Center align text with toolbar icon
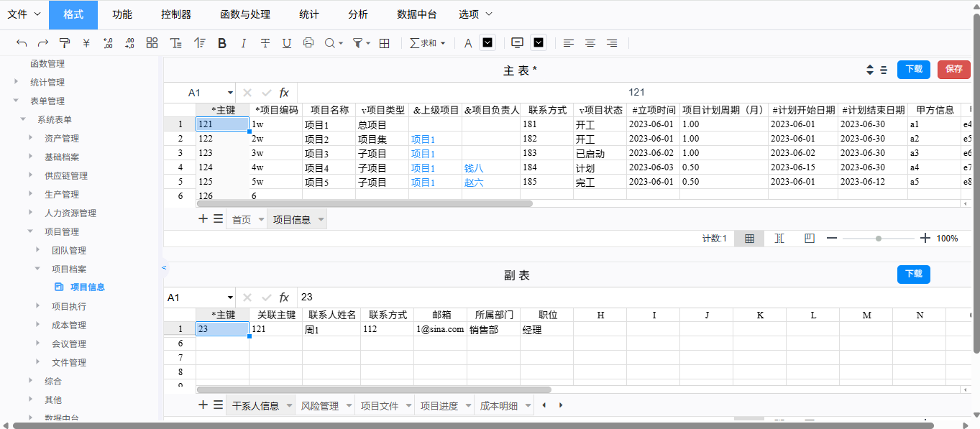Image resolution: width=980 pixels, height=429 pixels. point(590,43)
